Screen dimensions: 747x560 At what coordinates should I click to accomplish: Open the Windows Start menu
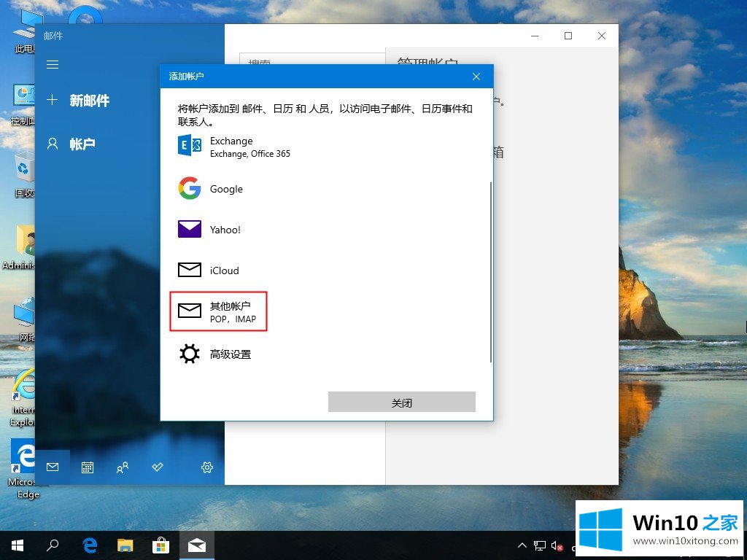pyautogui.click(x=18, y=545)
